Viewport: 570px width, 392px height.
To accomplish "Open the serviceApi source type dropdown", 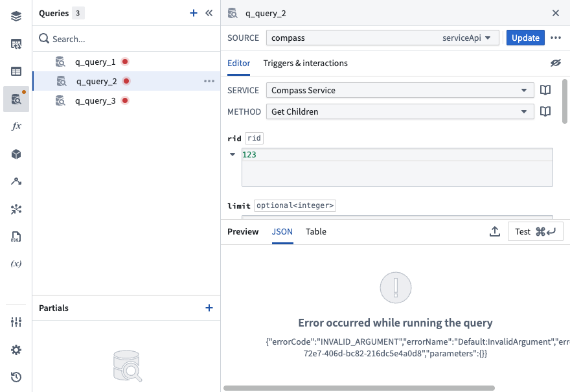I will 466,38.
